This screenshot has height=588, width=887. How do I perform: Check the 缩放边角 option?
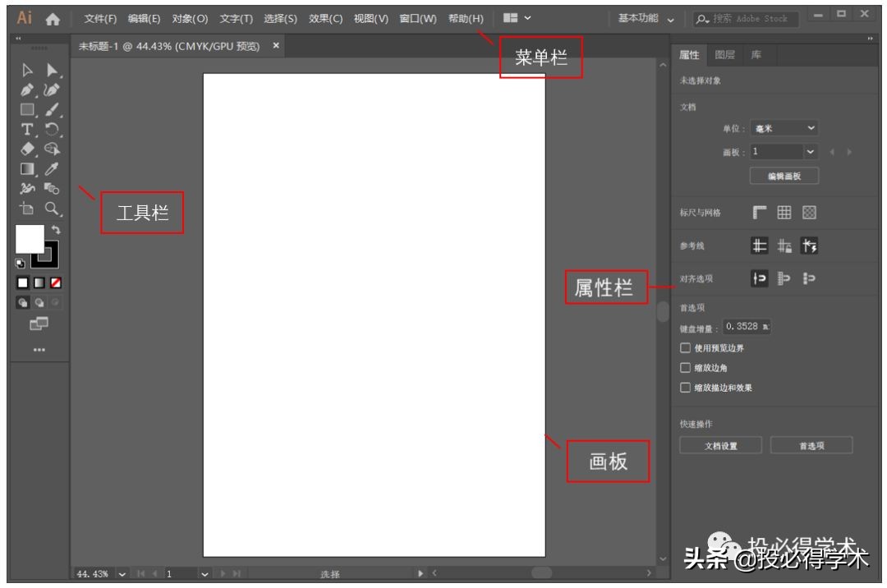coord(685,367)
